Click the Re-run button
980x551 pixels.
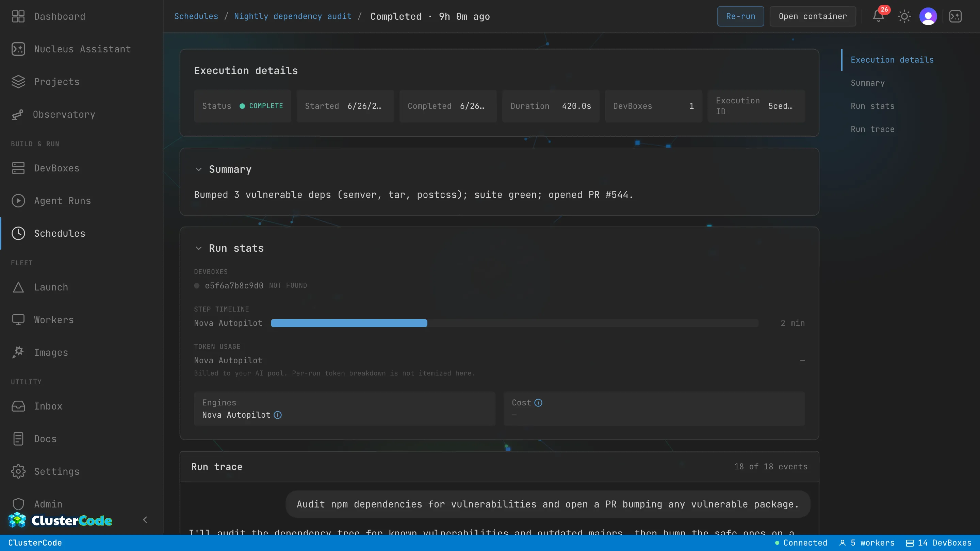[x=740, y=16]
